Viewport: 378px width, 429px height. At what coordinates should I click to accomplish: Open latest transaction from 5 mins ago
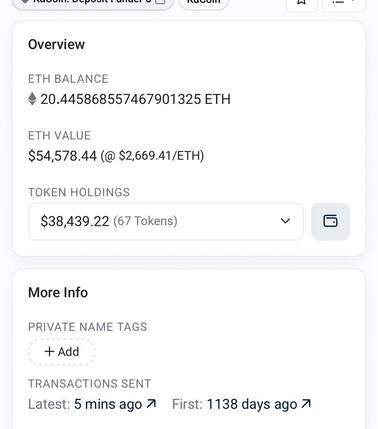[107, 404]
